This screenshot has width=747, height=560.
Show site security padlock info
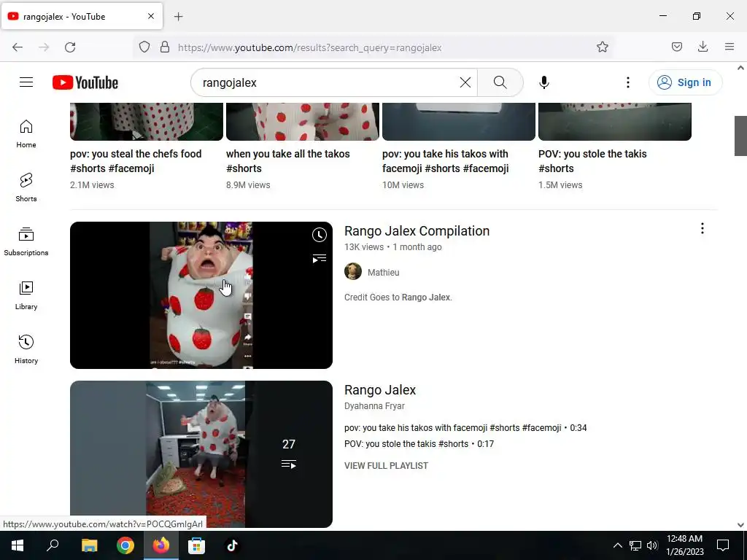tap(165, 47)
